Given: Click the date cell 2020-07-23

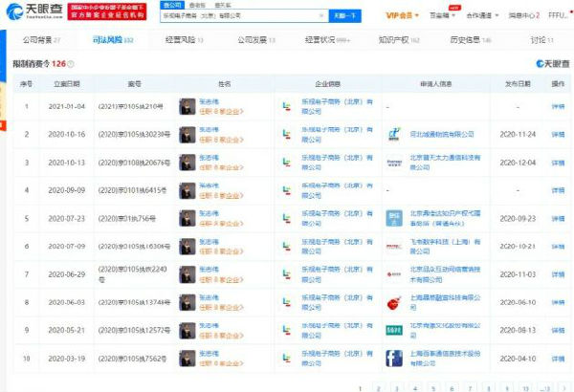Looking at the screenshot, I should point(66,219).
